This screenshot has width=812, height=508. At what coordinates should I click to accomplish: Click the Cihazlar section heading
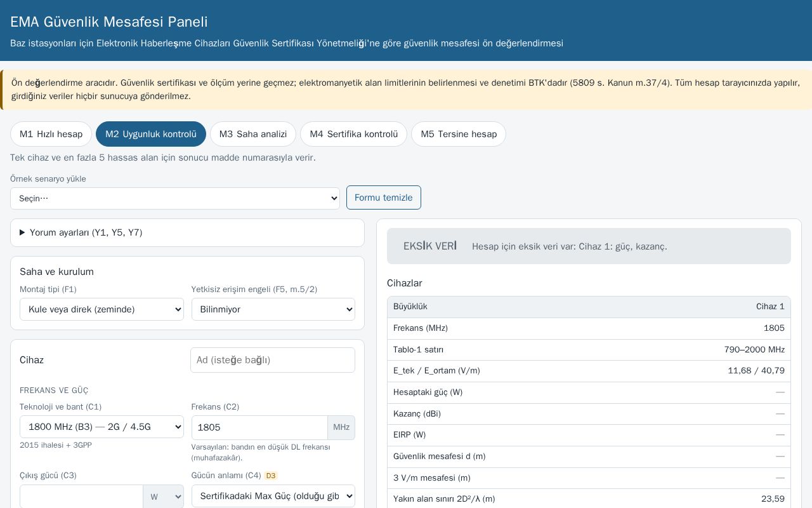pos(404,283)
